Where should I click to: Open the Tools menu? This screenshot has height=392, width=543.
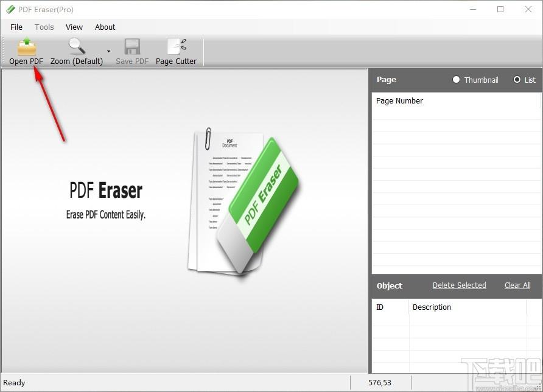coord(44,27)
